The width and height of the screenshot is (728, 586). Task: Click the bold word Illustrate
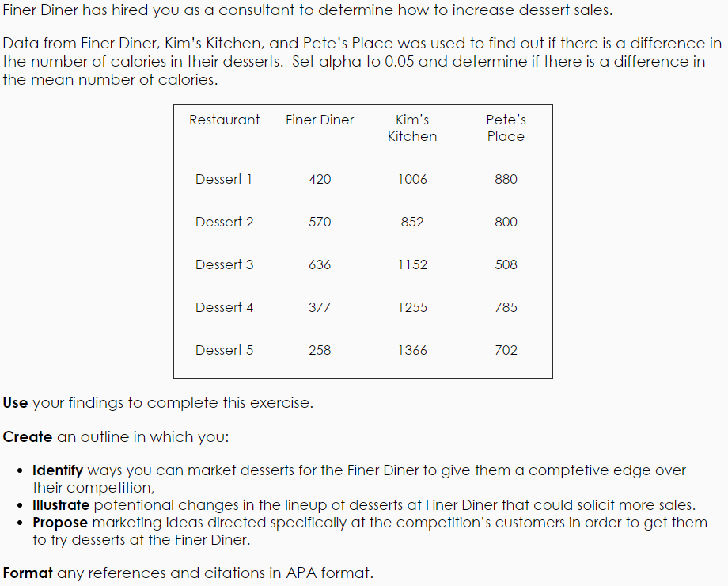click(61, 504)
